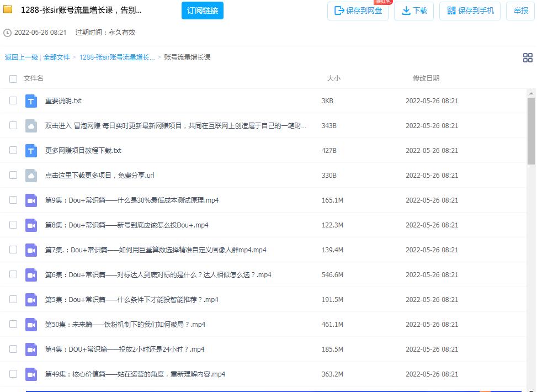Click the yellow folder icon beside title
537x392 pixels.
tap(8, 9)
